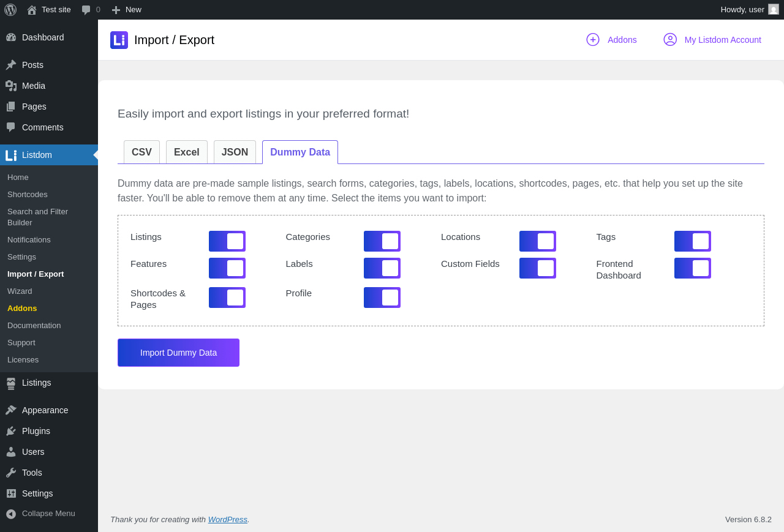Image resolution: width=784 pixels, height=532 pixels.
Task: Click the Settings sliders icon in sidebar
Action: click(x=11, y=493)
